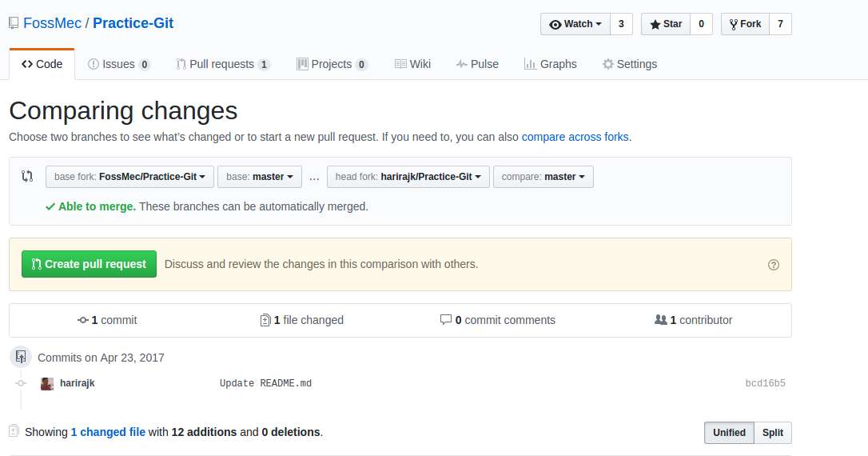Screen dimensions: 868x456
Task: Switch diff view to Split
Action: tap(772, 433)
